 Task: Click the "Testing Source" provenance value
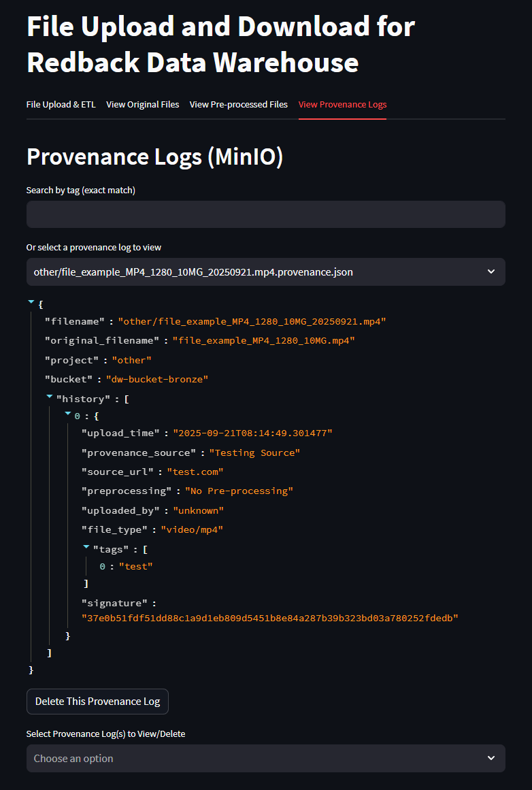[255, 452]
